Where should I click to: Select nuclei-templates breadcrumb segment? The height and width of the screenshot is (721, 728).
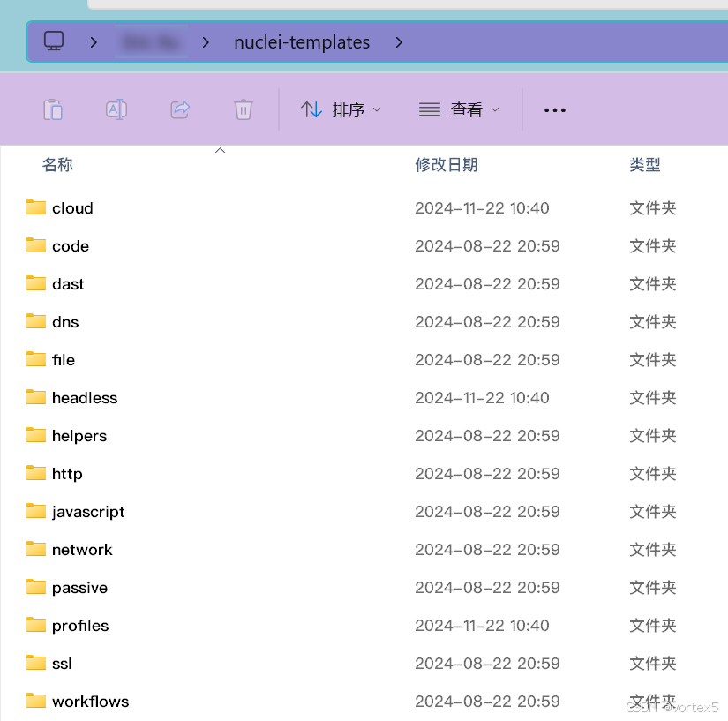[302, 42]
